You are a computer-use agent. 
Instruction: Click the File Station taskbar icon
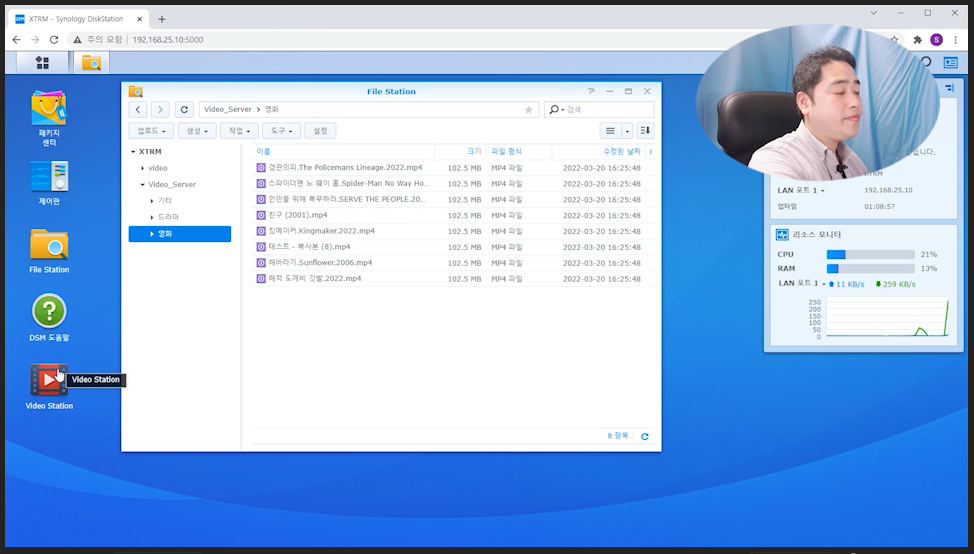pyautogui.click(x=91, y=63)
